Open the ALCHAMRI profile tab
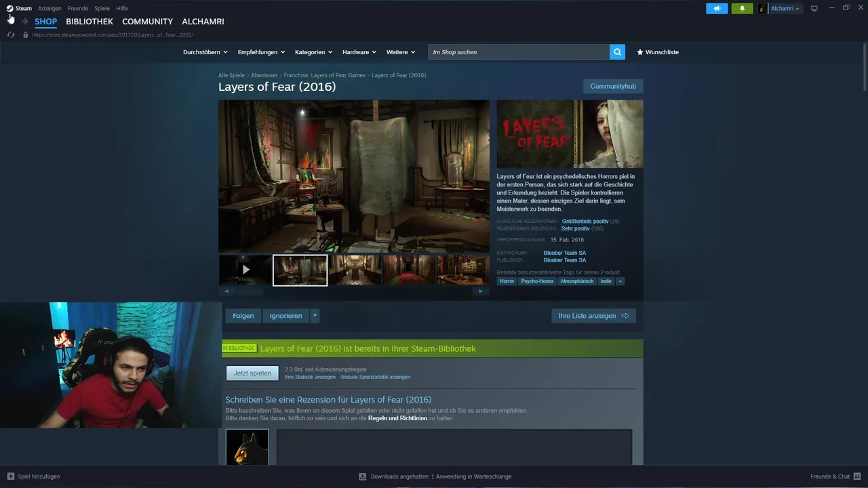The image size is (868, 488). (203, 22)
